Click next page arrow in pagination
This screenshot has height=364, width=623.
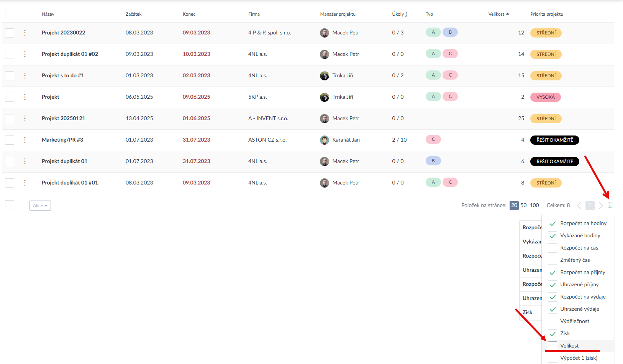pyautogui.click(x=601, y=206)
